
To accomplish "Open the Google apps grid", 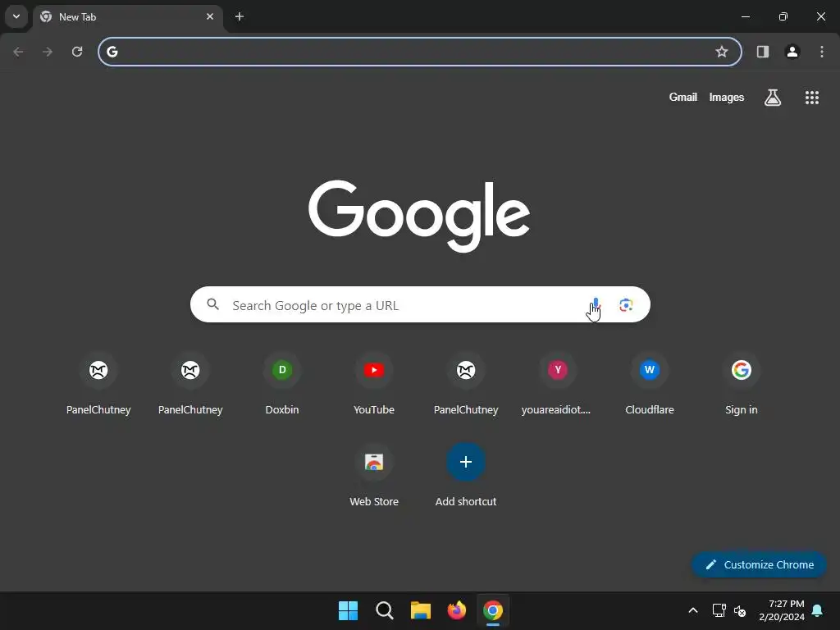I will tap(812, 98).
